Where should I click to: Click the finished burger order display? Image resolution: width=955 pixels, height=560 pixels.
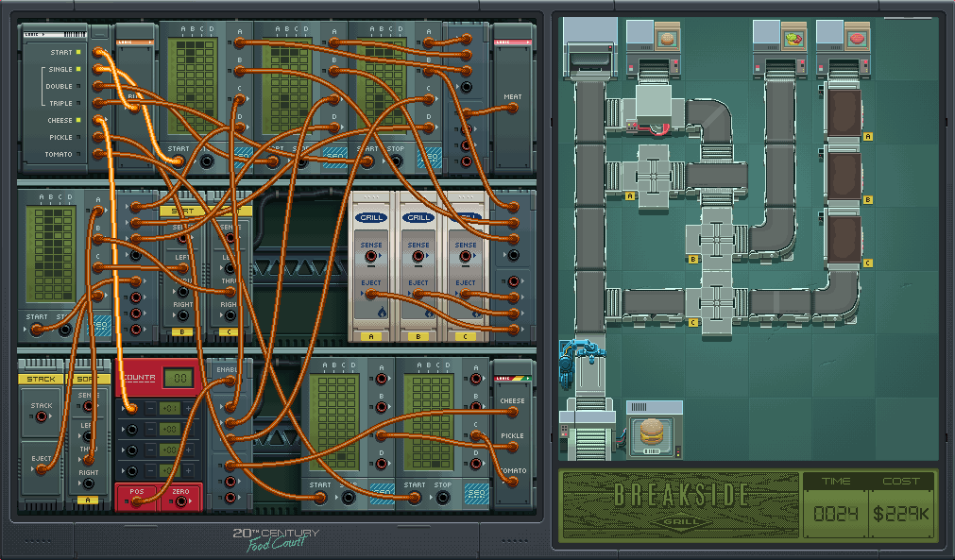[x=652, y=433]
